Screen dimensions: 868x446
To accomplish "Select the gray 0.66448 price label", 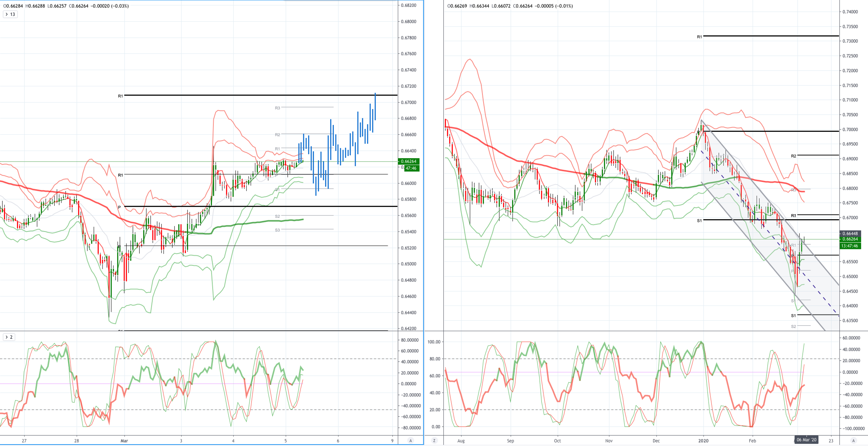I will tap(850, 233).
